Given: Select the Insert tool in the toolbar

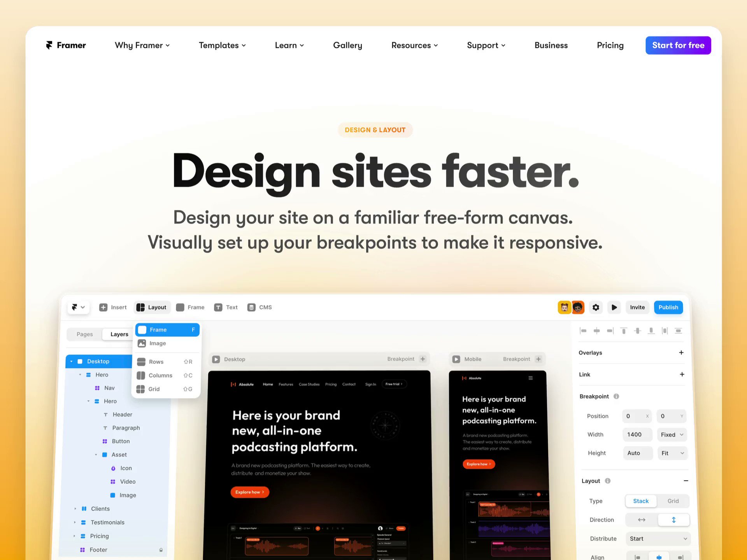Looking at the screenshot, I should click(x=113, y=307).
